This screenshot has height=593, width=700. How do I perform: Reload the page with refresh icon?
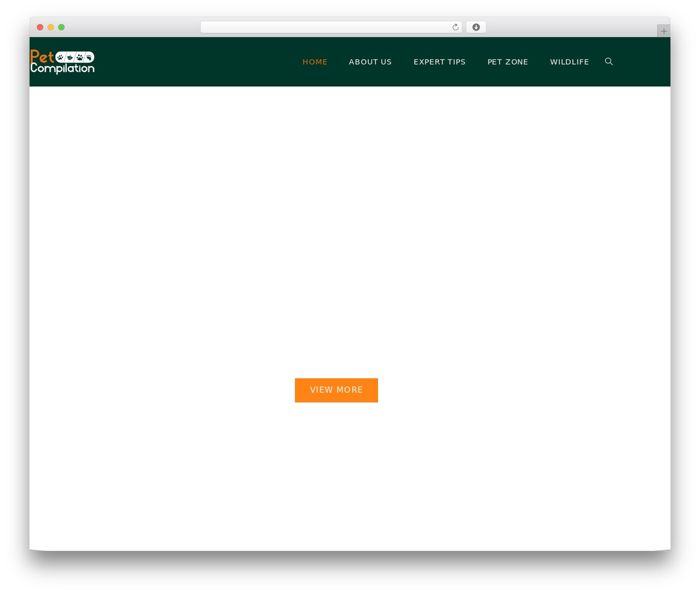click(456, 27)
